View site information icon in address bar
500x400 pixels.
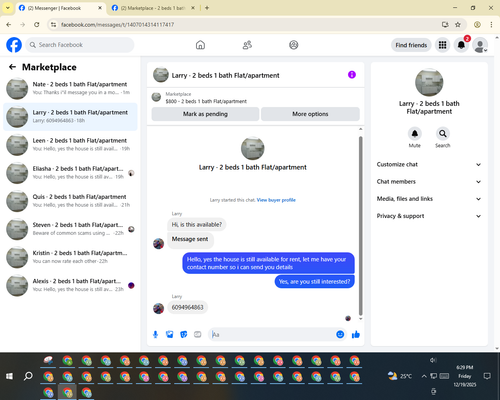coord(53,25)
